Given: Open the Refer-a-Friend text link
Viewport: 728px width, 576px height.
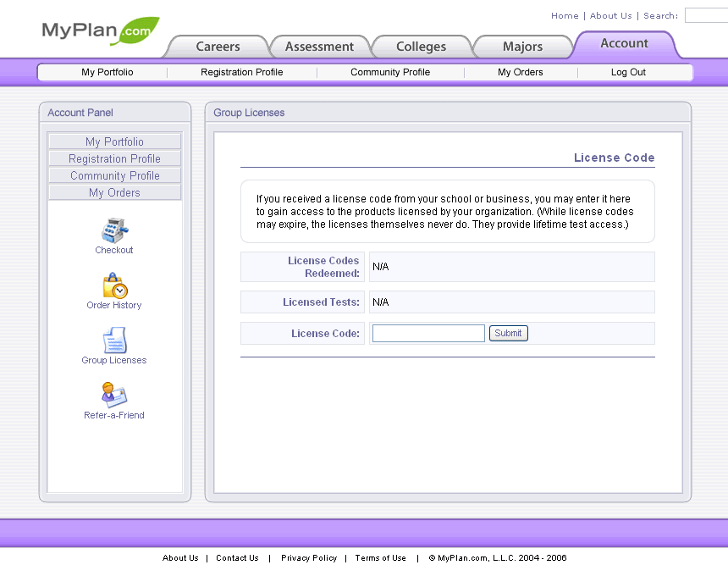Looking at the screenshot, I should click(114, 415).
